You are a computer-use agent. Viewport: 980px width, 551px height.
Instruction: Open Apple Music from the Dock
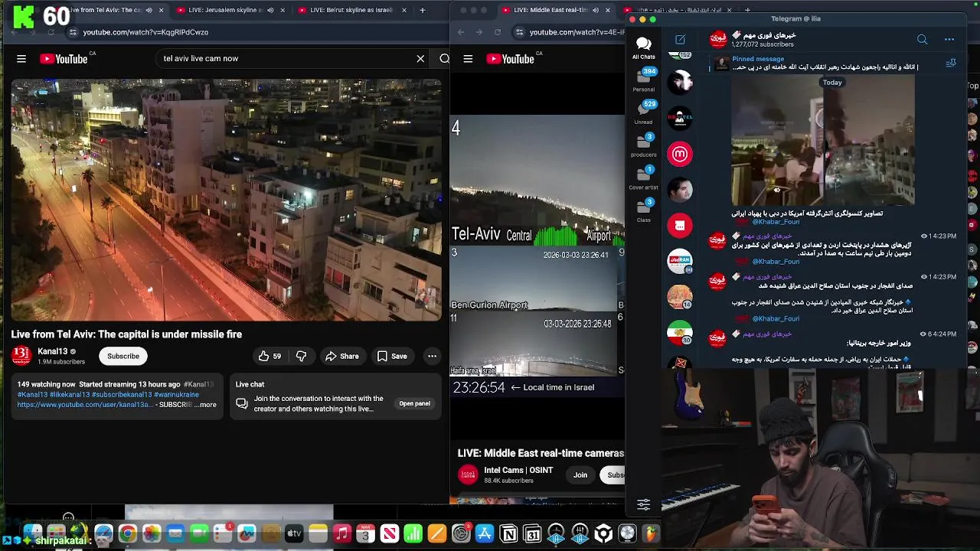point(341,533)
